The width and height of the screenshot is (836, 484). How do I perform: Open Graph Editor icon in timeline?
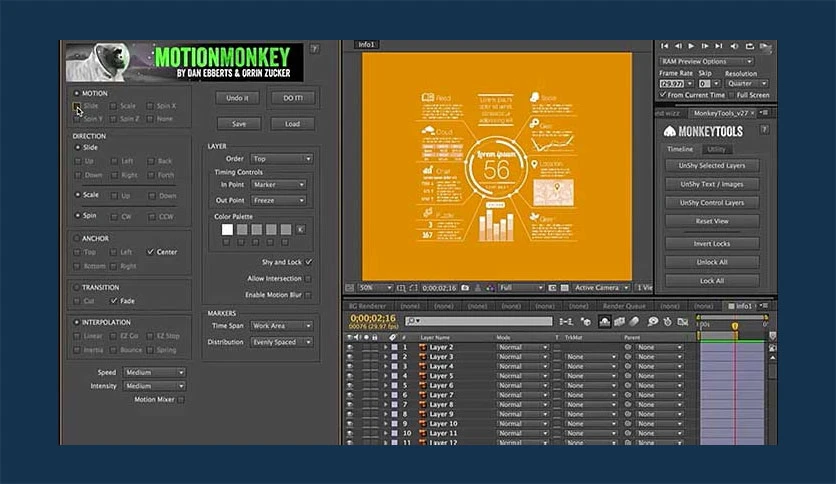(682, 321)
